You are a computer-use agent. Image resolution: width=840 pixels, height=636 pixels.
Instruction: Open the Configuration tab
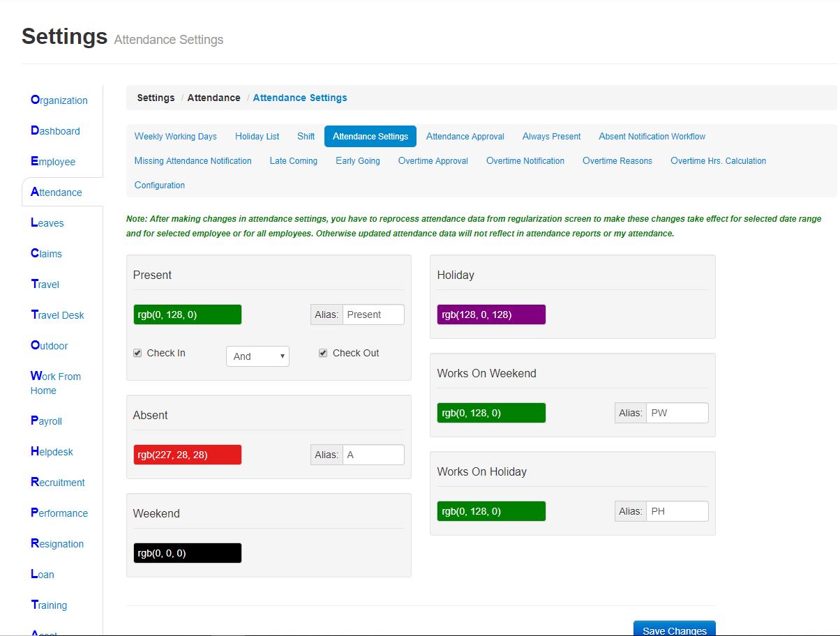(x=160, y=185)
